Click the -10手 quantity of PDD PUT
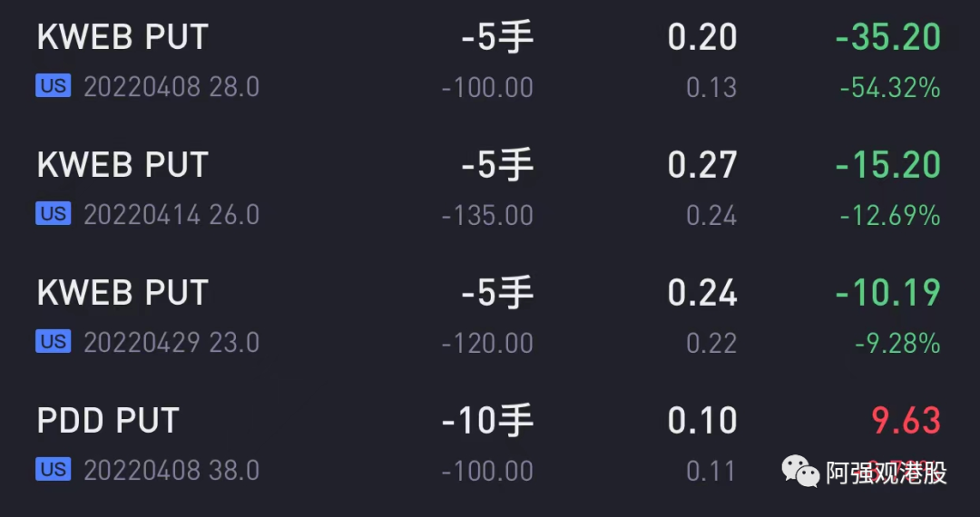The width and height of the screenshot is (980, 517). [x=487, y=420]
